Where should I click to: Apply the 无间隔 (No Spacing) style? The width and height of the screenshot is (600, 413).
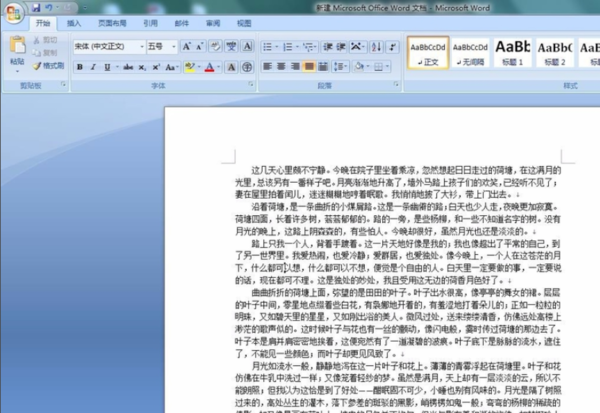(x=470, y=53)
